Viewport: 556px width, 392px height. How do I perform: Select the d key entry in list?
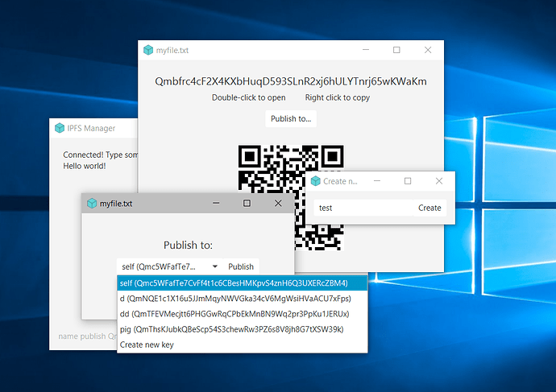pyautogui.click(x=243, y=299)
